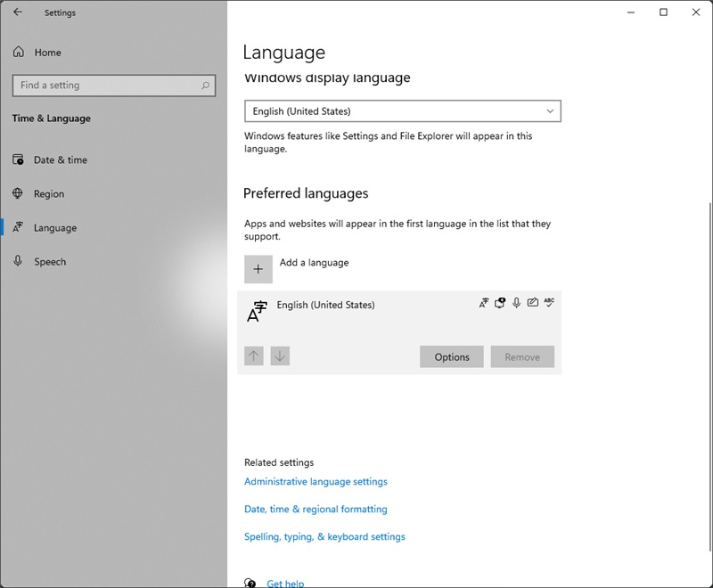713x588 pixels.
Task: Click the search magnifier icon
Action: click(x=206, y=86)
